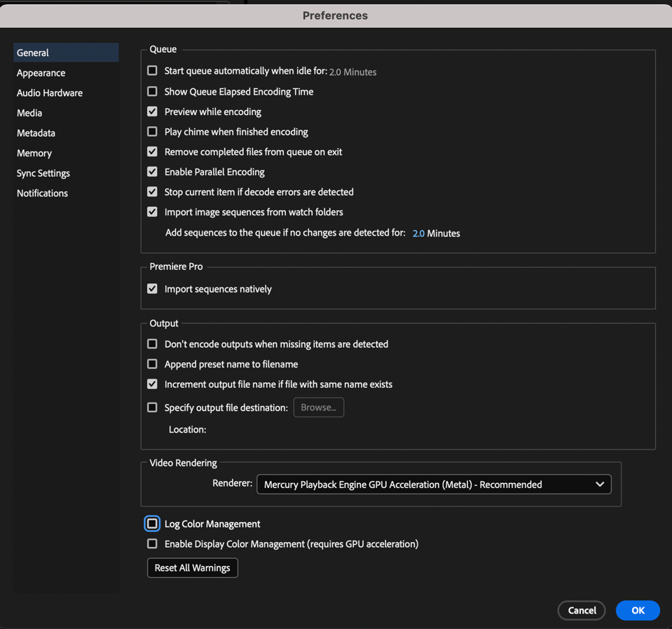Disable importing image sequences from watch folders

[x=152, y=212]
